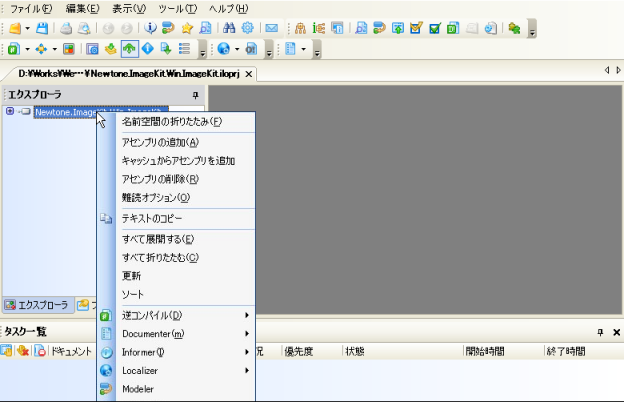
Task: Click the blue diamond info icon
Action: coord(148,49)
